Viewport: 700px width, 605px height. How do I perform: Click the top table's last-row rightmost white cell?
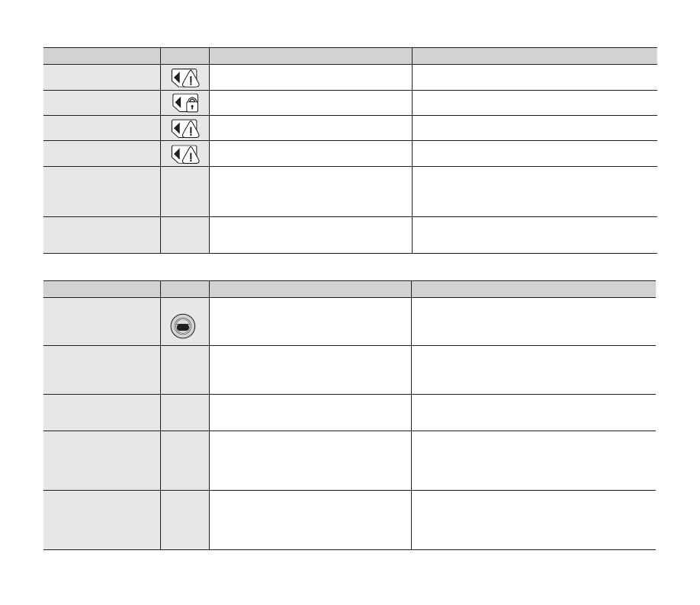coord(534,235)
